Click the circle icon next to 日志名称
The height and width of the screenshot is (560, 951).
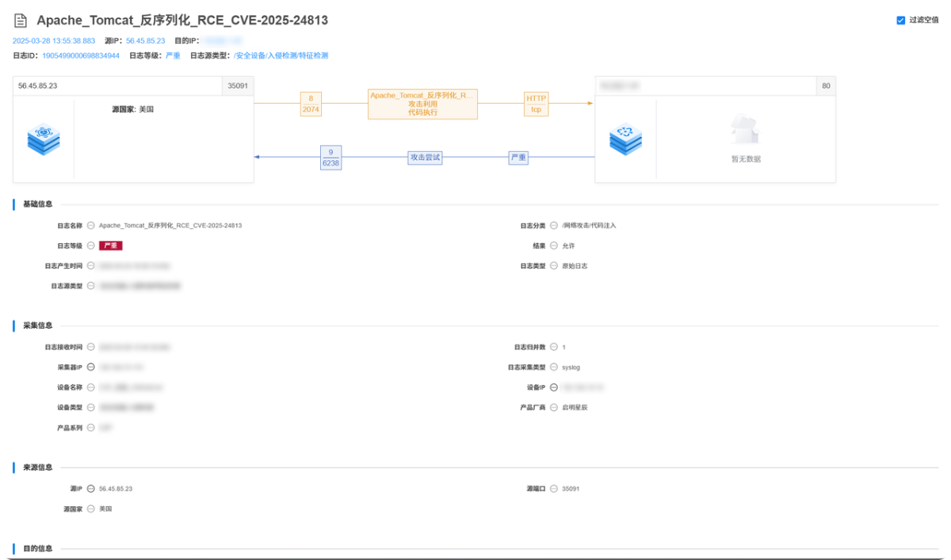click(91, 226)
